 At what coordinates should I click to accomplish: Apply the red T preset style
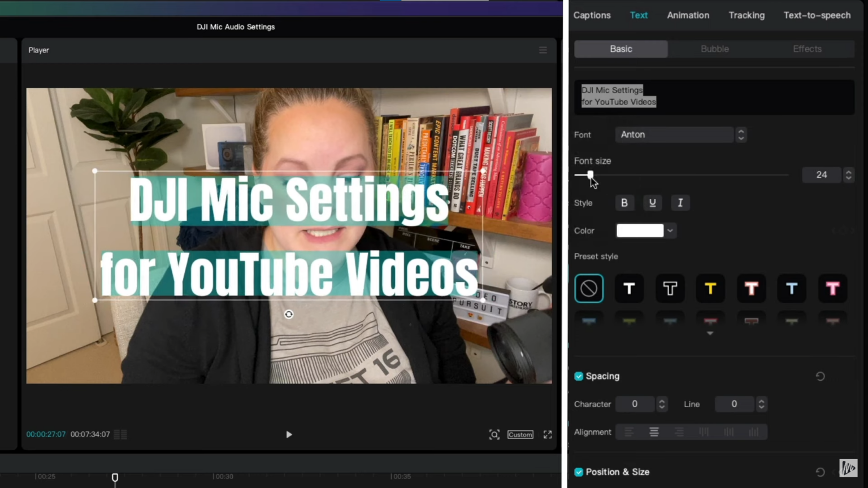pos(751,288)
